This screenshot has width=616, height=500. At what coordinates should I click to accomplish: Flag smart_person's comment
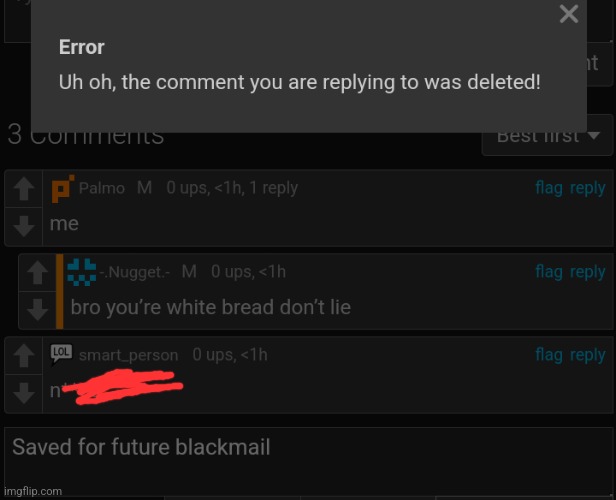tap(549, 355)
